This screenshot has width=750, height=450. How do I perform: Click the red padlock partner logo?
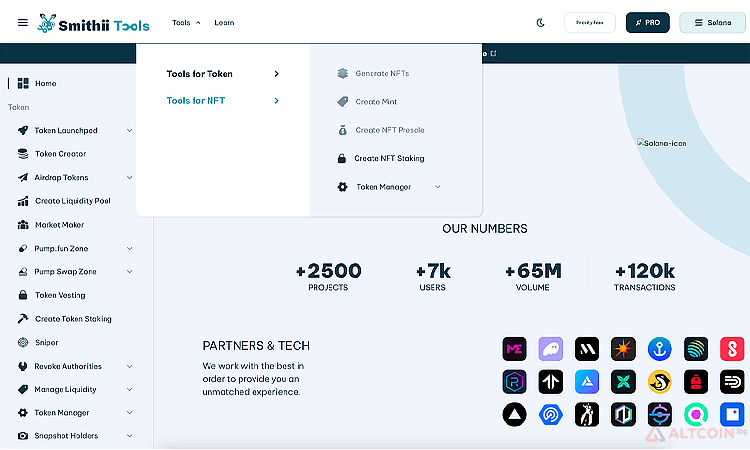point(696,382)
